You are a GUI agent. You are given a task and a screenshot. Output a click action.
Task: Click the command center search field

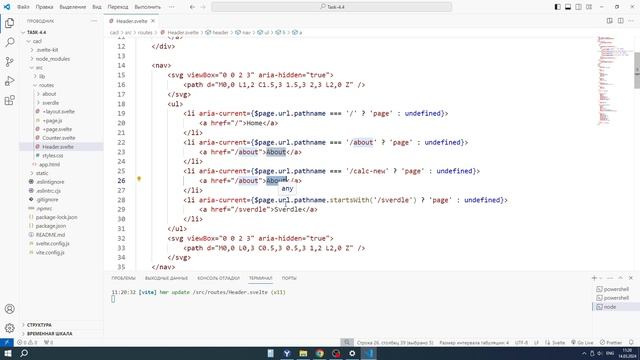[331, 7]
